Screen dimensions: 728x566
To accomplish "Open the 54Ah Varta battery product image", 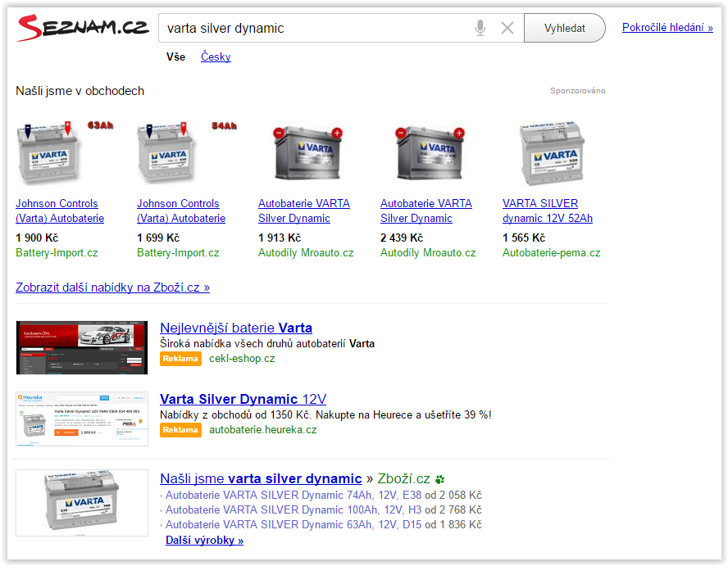I will [x=187, y=152].
